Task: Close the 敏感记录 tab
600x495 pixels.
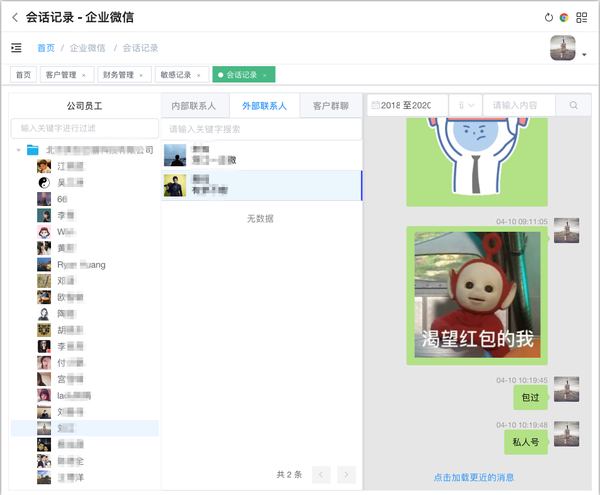Action: point(199,75)
